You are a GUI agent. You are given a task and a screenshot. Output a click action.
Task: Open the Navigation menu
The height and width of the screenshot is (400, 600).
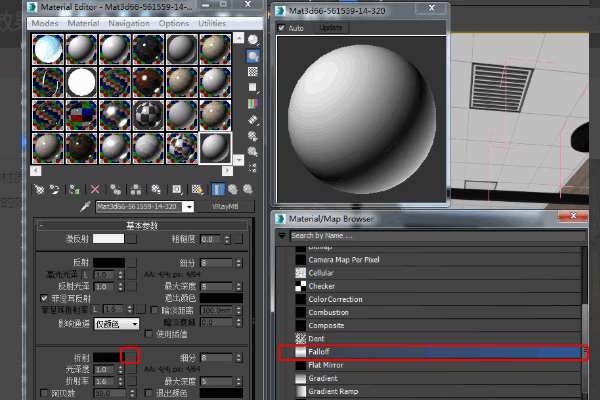point(129,23)
